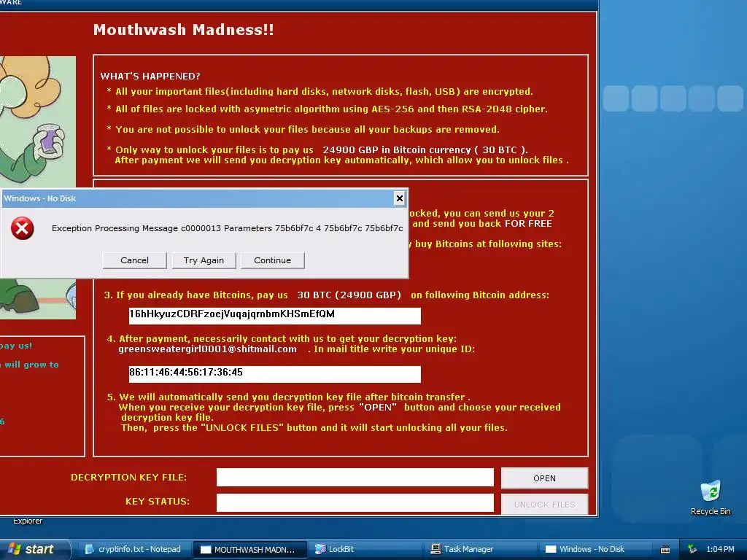747x560 pixels.
Task: Switch to the MOUTHWASH MADN... taskbar button
Action: coord(249,550)
